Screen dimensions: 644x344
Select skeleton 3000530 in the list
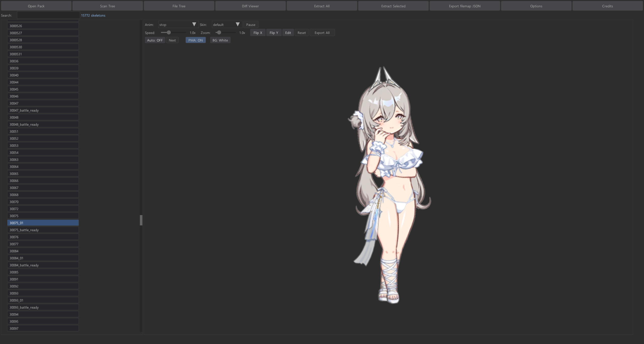43,47
